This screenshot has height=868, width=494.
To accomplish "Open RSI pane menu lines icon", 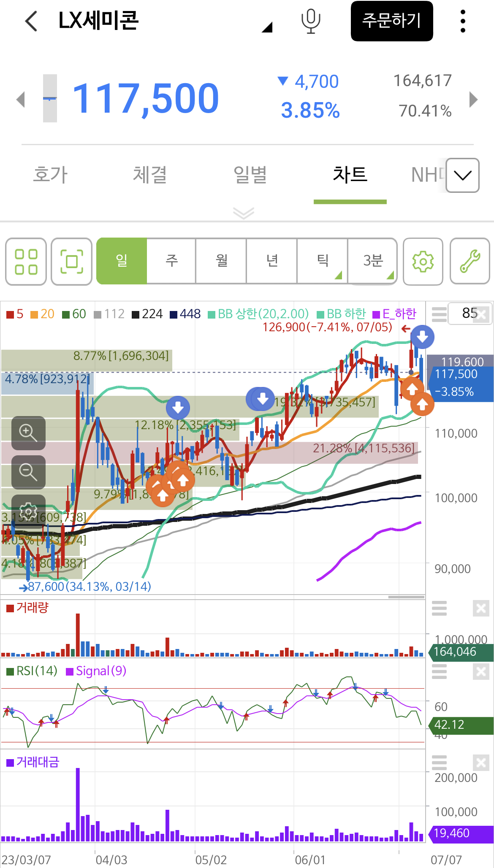I will (439, 671).
